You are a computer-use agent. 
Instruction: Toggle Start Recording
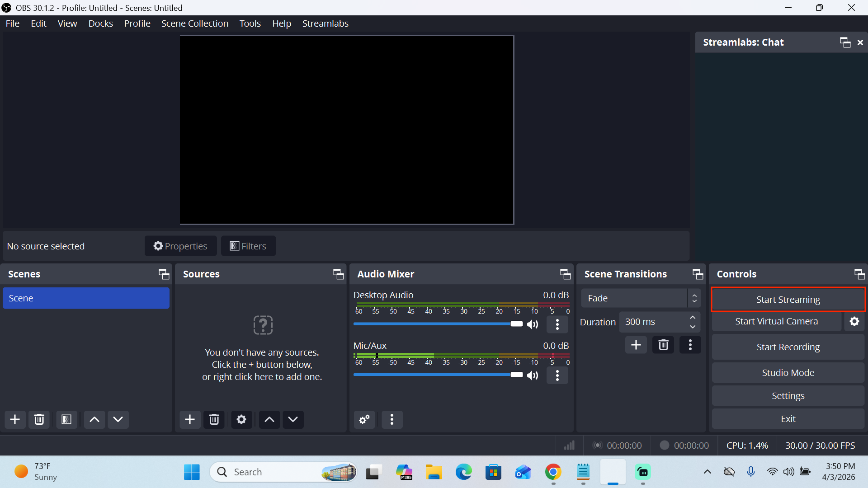788,347
